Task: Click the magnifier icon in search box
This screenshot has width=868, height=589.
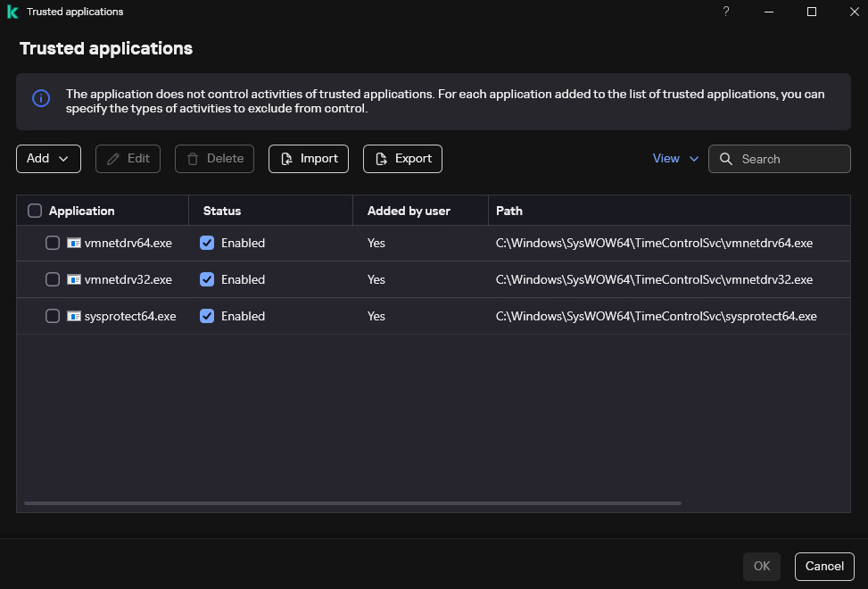Action: coord(726,159)
